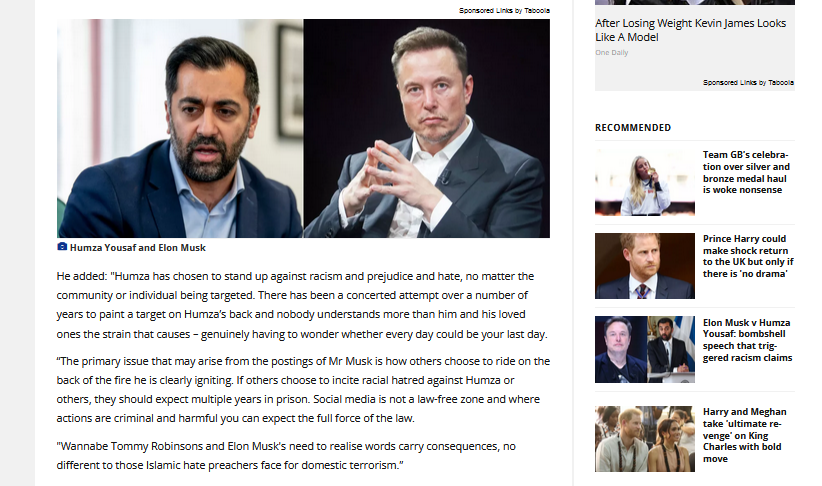Screen dimensions: 822x486
Task: Open 'After Losing Weight Kevin James' sponsored ad
Action: 690,30
